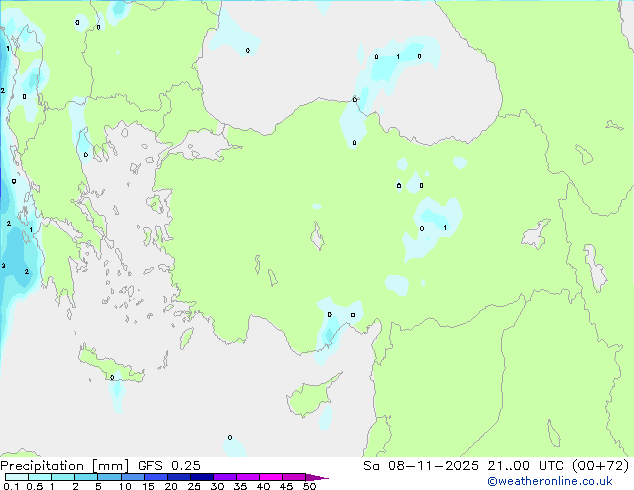This screenshot has height=490, width=634.
Task: Click the 5–10 mm legend color box
Action: [109, 477]
